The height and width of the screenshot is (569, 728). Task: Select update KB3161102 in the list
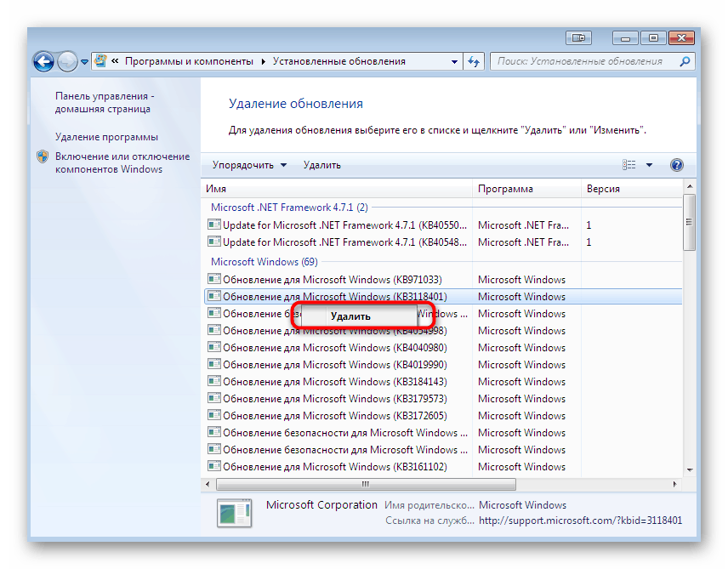[x=443, y=467]
